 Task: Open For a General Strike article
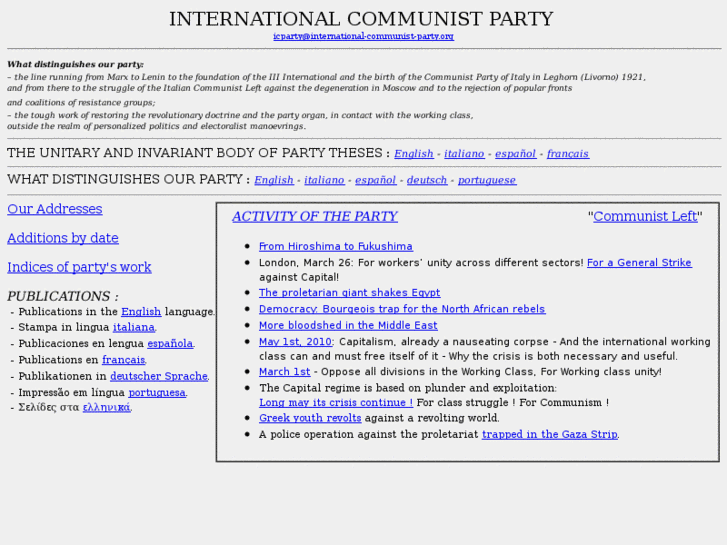tap(639, 263)
